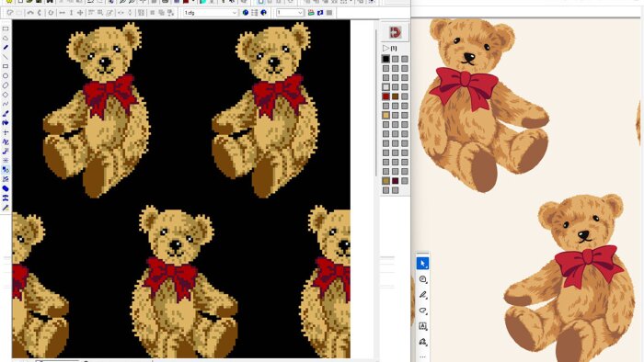Select the lasso tool in right window
This screenshot has width=644, height=362.
click(x=422, y=311)
